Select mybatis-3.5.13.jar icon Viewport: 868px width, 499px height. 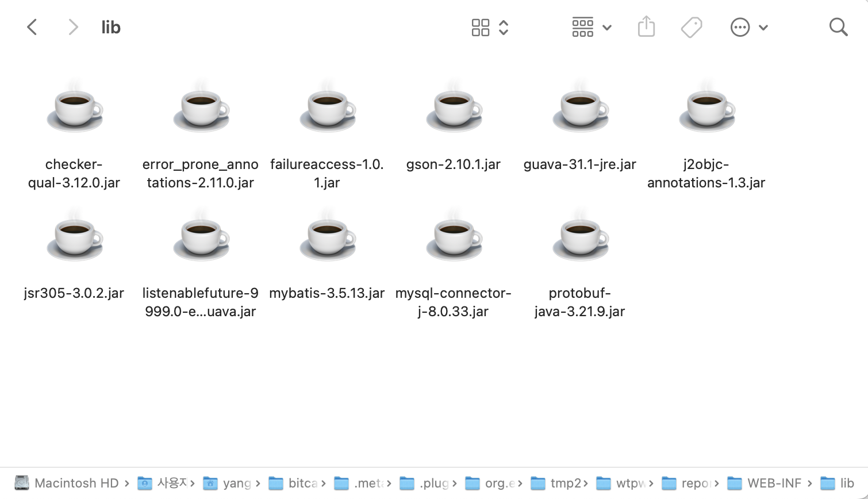328,236
